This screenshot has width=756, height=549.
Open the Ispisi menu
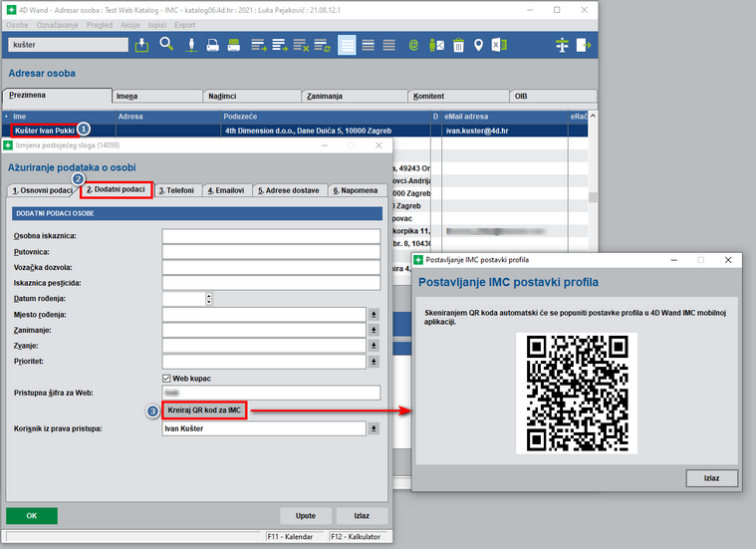[157, 25]
